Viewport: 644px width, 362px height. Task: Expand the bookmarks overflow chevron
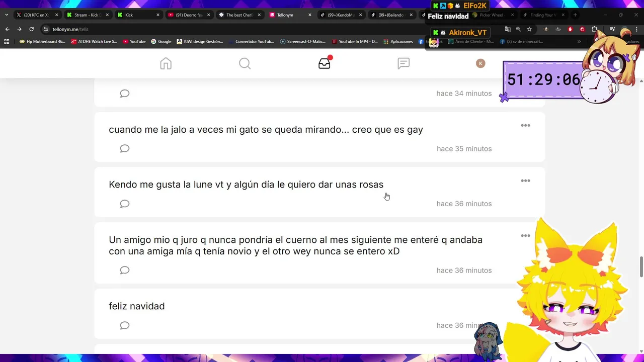(579, 42)
